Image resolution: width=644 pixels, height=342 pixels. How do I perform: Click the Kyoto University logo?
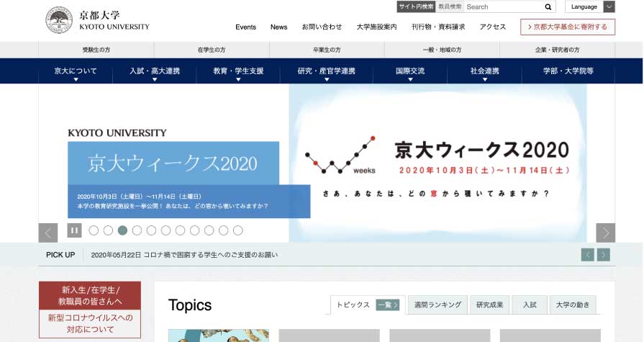click(98, 20)
